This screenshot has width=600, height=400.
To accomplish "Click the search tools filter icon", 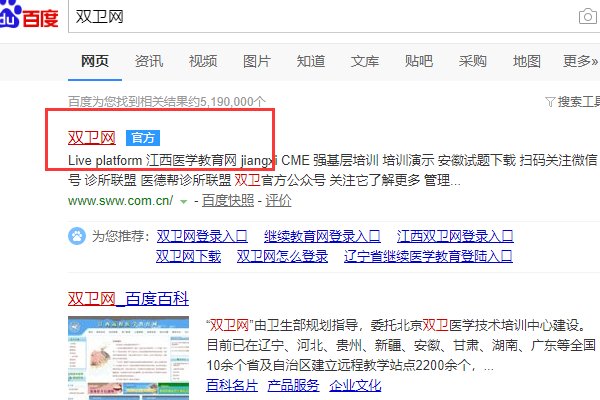I will [x=550, y=102].
